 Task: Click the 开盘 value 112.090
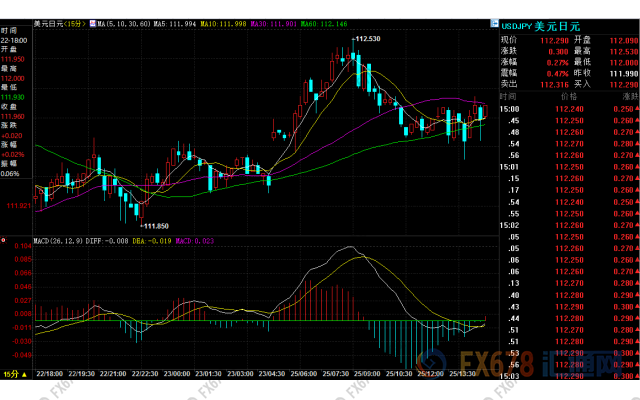624,40
